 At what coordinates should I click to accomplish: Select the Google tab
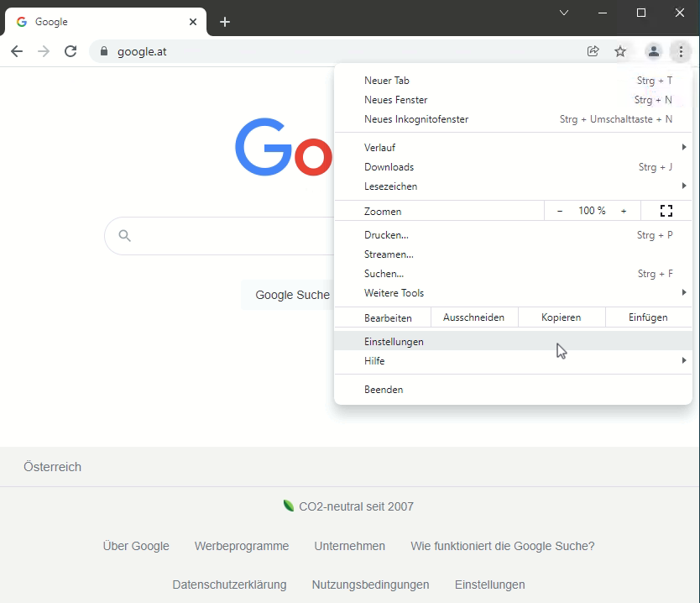pyautogui.click(x=106, y=22)
